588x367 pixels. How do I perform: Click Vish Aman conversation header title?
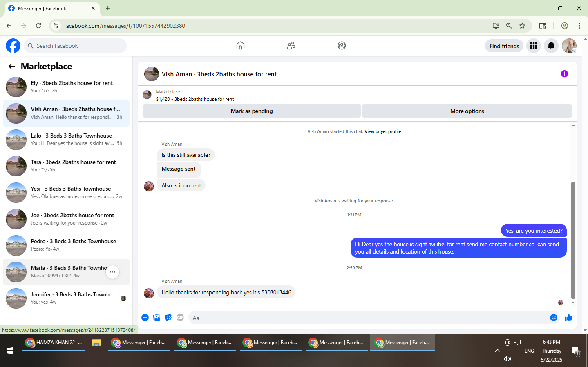pos(219,74)
